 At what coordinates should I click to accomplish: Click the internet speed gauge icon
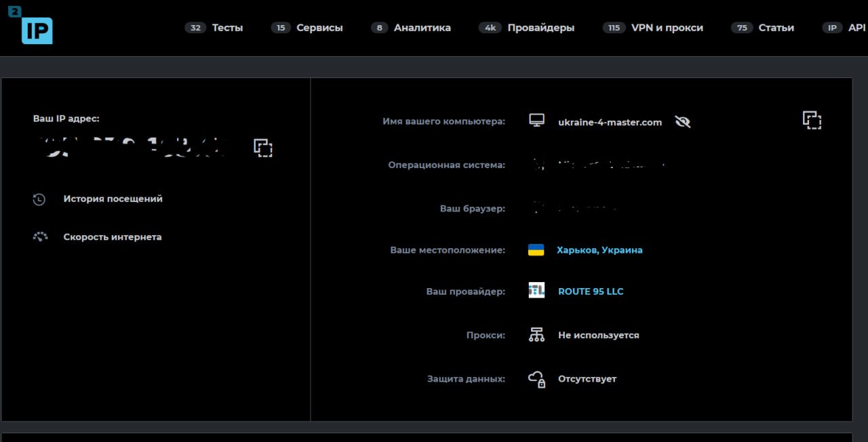pyautogui.click(x=40, y=237)
